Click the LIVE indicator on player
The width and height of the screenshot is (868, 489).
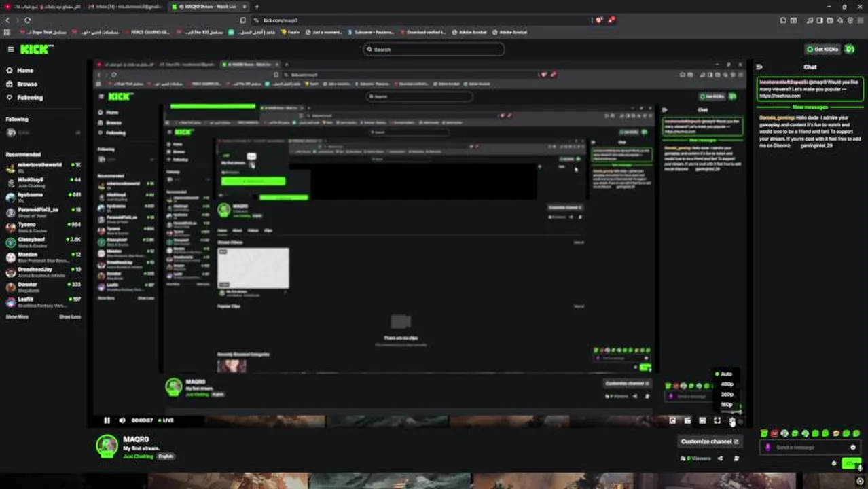[165, 420]
